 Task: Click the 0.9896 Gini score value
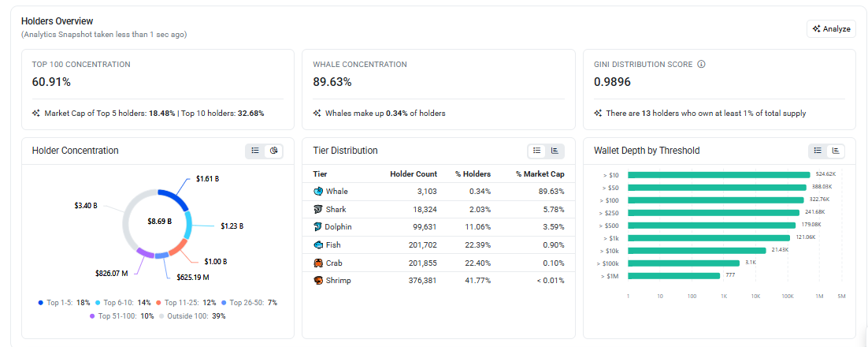pyautogui.click(x=612, y=82)
